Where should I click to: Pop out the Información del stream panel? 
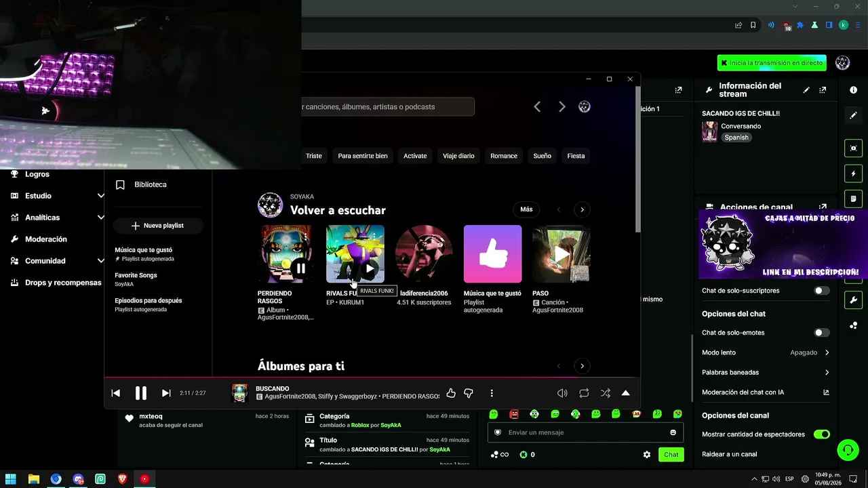tap(823, 90)
